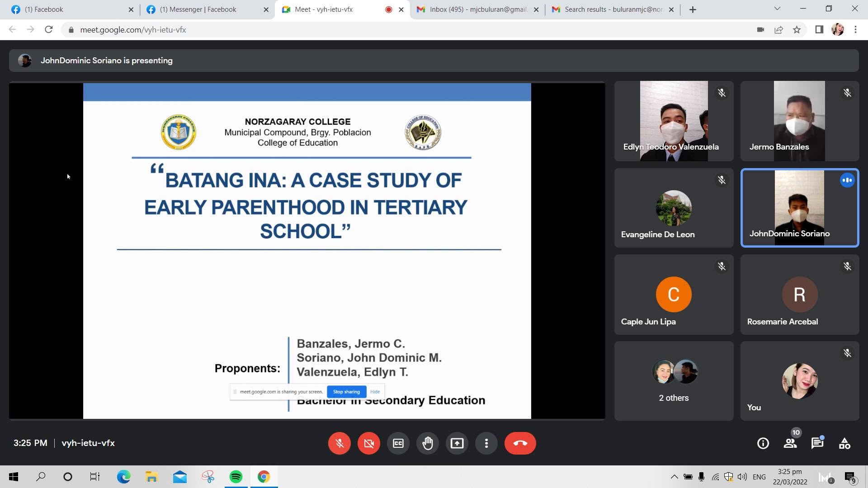The image size is (868, 488).
Task: Open a new browser tab
Action: click(x=693, y=9)
